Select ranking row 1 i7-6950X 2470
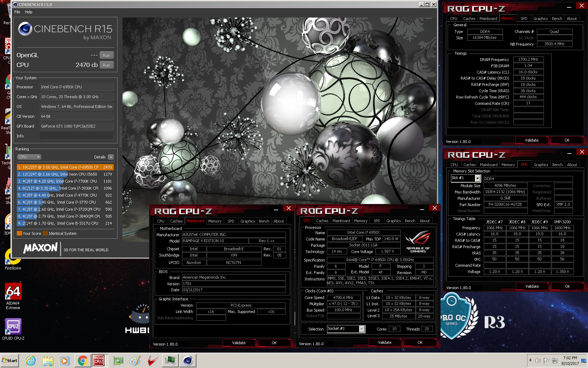Screen dimensions: 588x368 (x=65, y=167)
